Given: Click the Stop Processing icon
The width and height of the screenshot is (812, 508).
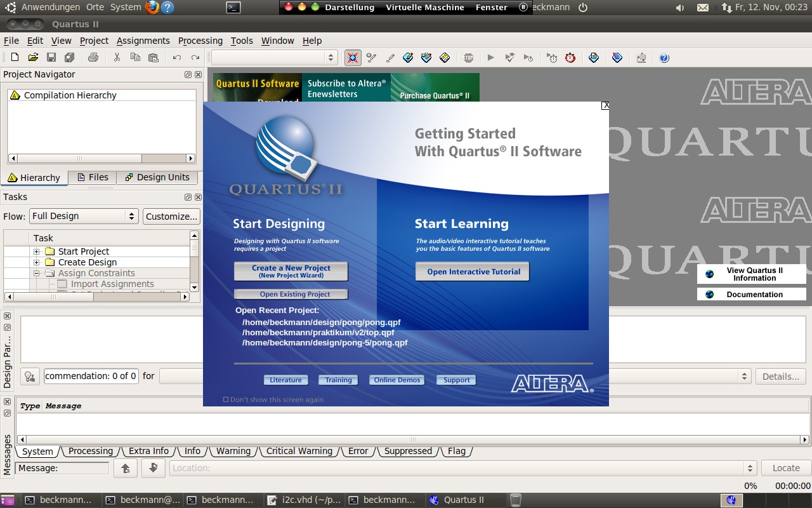Looking at the screenshot, I should pos(468,58).
